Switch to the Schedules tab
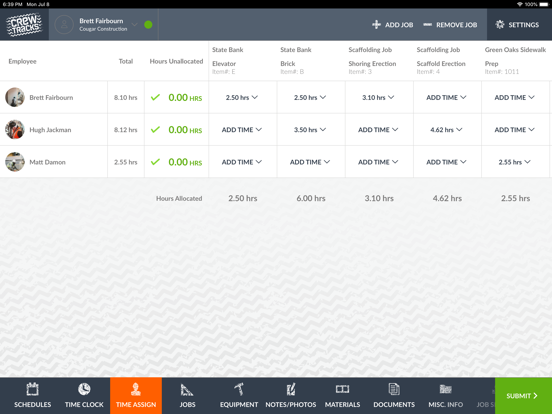 click(x=32, y=396)
